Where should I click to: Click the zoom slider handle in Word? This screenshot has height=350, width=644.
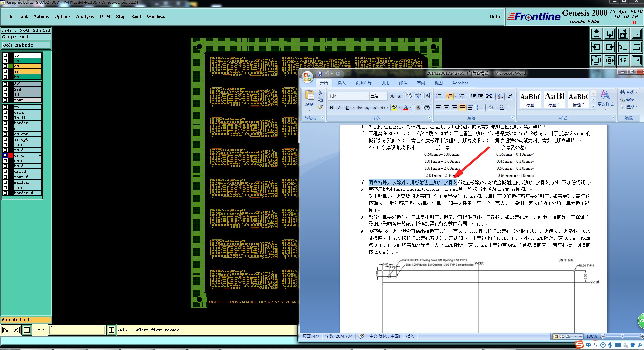click(x=622, y=336)
